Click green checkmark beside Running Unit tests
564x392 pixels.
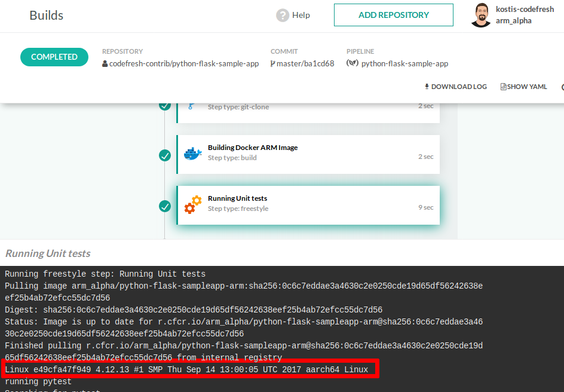pos(165,206)
